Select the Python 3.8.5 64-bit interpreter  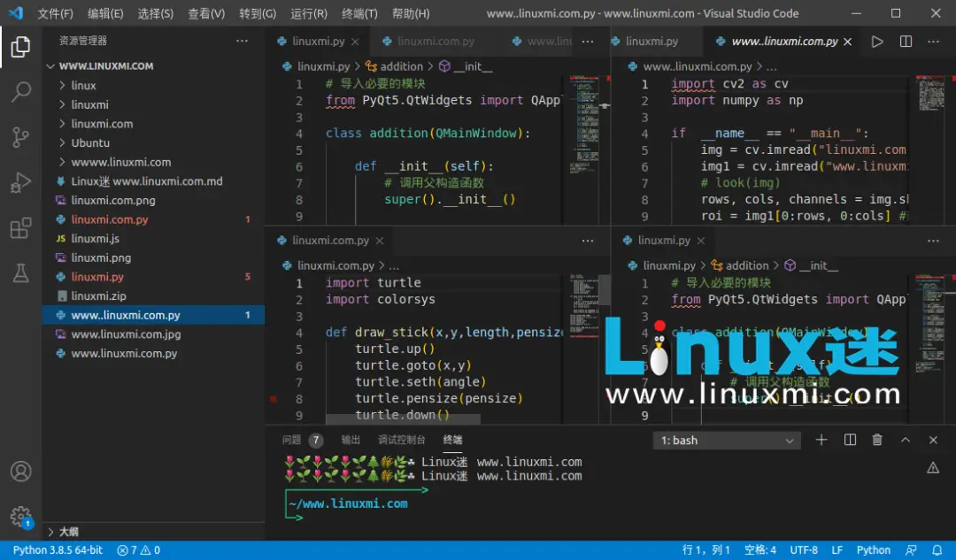click(58, 550)
